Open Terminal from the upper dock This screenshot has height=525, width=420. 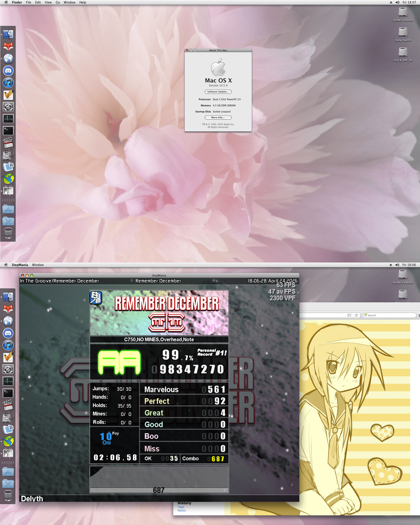tap(8, 131)
